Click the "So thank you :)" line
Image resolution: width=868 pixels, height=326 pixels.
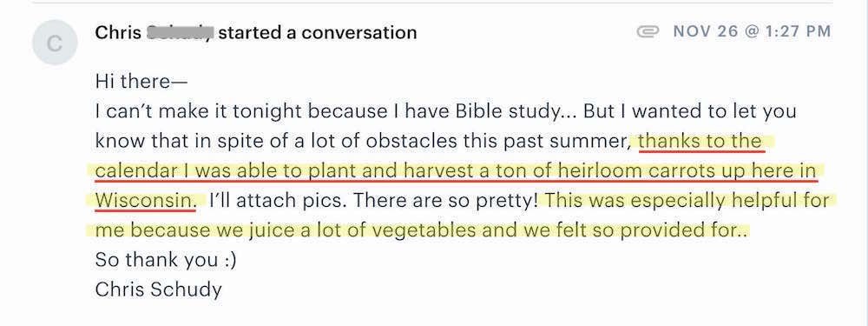[x=166, y=259]
